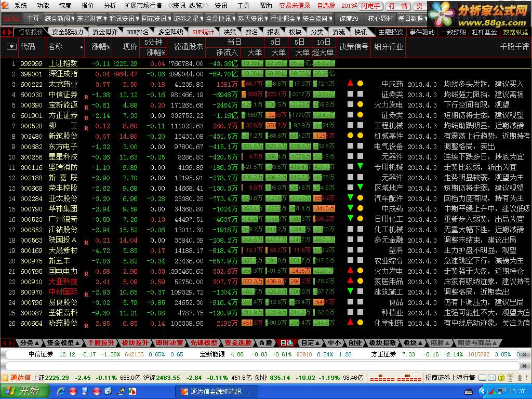The image size is (532, 399).
Task: Click the red up-triangle signal for 太龙药业
Action: click(x=351, y=83)
